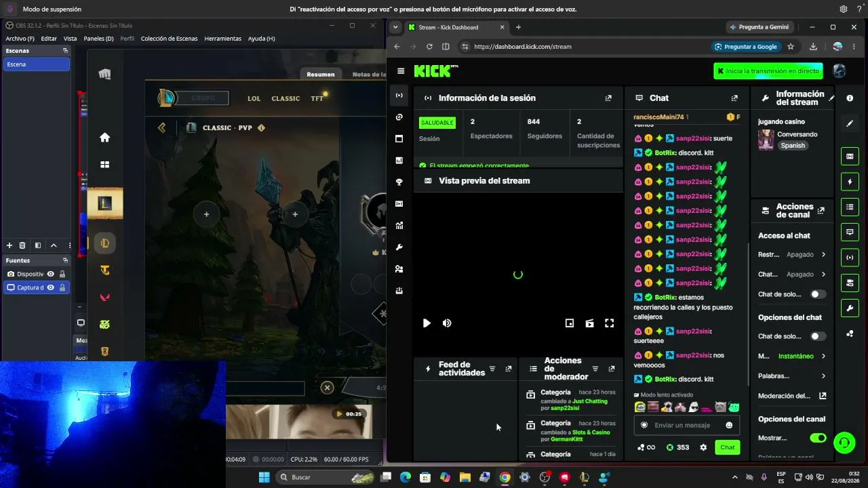Open chat settings gear icon
The image size is (868, 488).
(703, 447)
